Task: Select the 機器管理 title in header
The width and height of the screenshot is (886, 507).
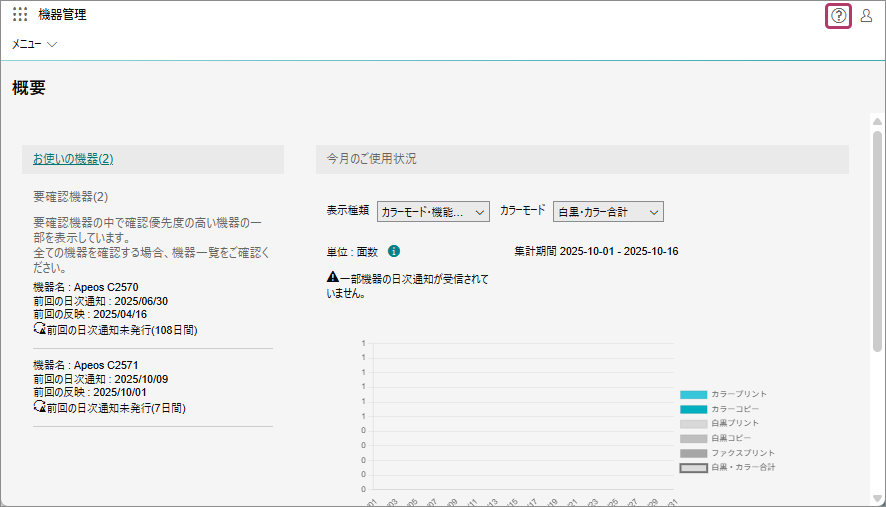Action: coord(62,15)
